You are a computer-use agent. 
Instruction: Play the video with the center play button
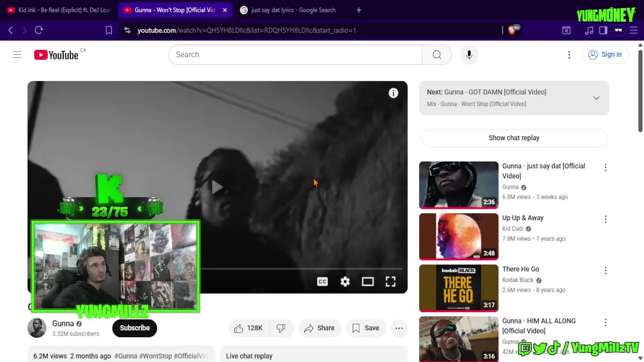217,187
